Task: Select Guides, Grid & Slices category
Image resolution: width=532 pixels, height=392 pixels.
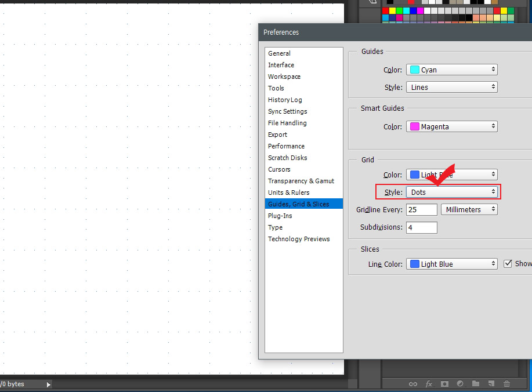Action: [x=303, y=204]
